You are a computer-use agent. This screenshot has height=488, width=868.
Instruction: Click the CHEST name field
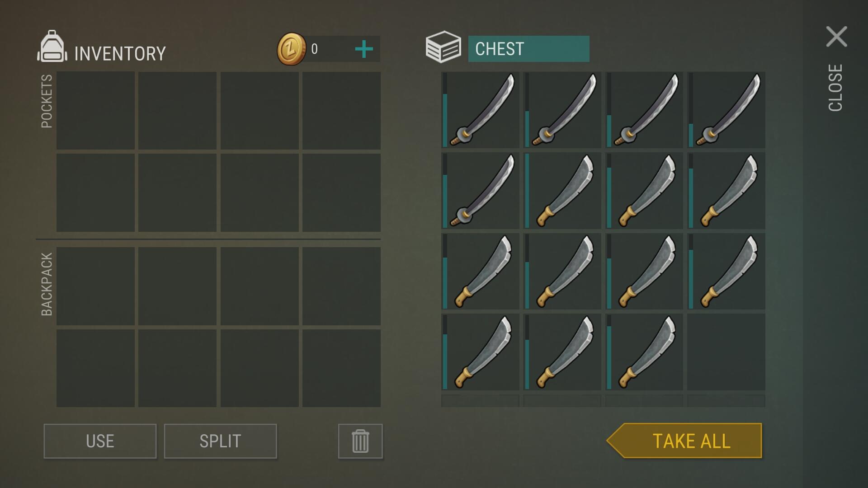[528, 49]
